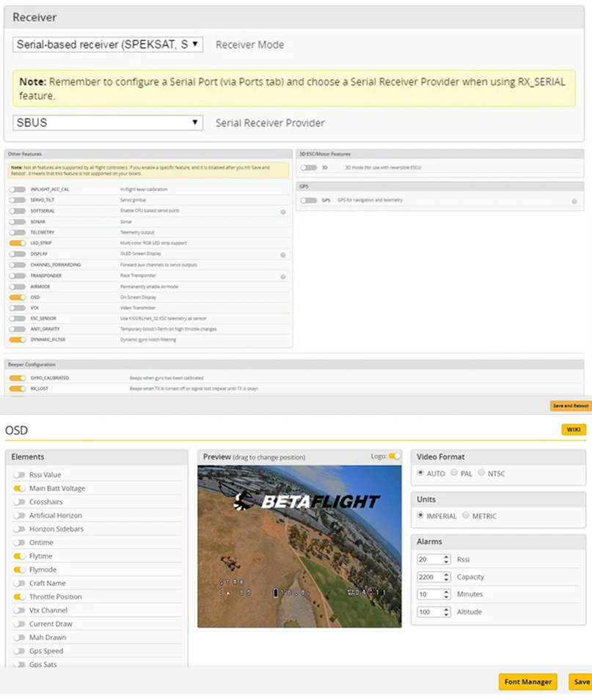Select PAL video format
This screenshot has width=592, height=700.
tap(454, 473)
